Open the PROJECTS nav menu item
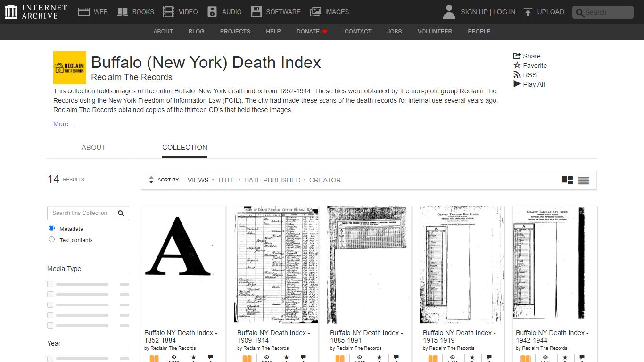 235,32
